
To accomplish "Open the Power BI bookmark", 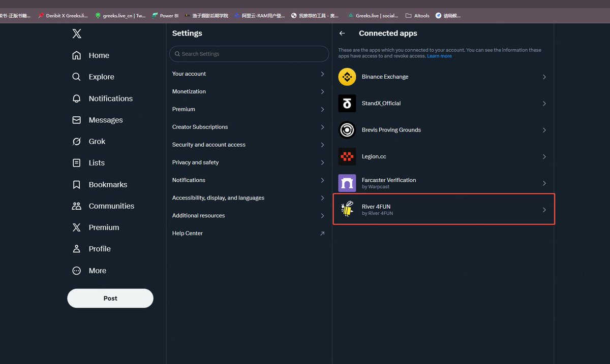I will [x=165, y=16].
